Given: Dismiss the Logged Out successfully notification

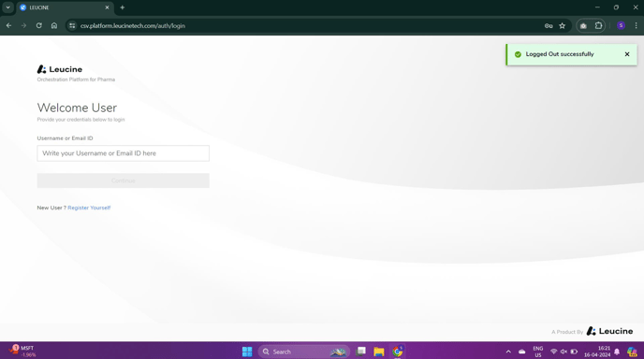Looking at the screenshot, I should pyautogui.click(x=627, y=54).
